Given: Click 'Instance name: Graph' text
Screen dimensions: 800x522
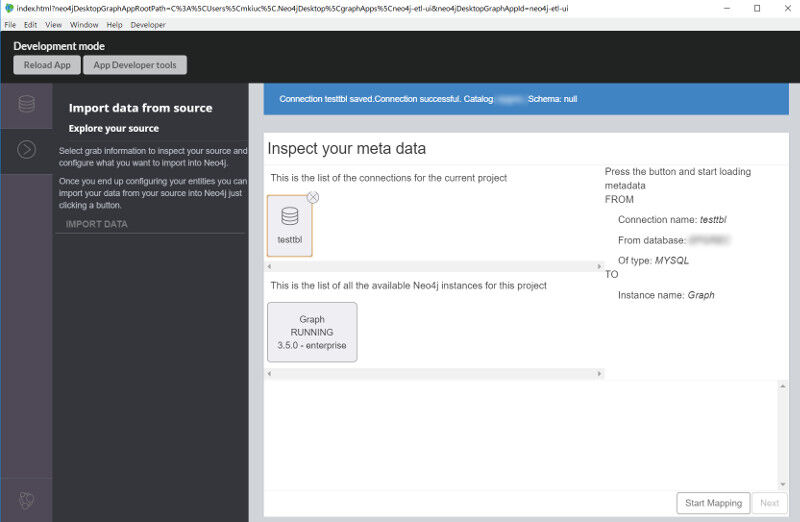Looking at the screenshot, I should tap(666, 295).
